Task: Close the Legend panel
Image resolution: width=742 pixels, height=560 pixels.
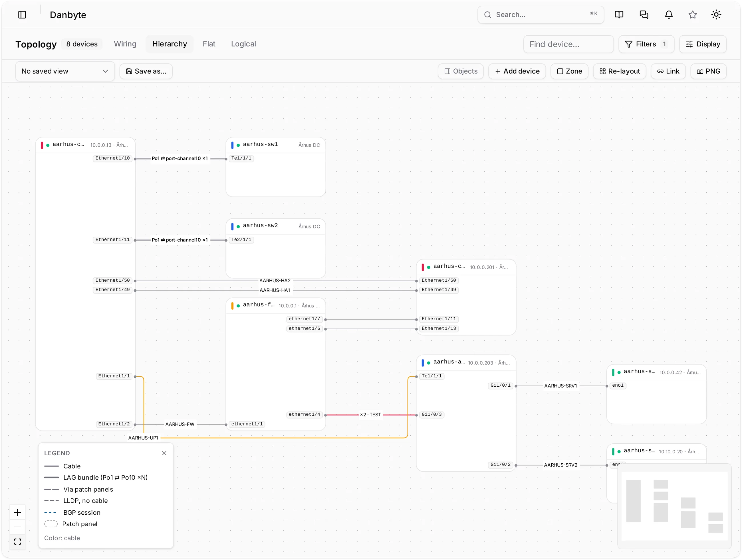Action: [164, 453]
